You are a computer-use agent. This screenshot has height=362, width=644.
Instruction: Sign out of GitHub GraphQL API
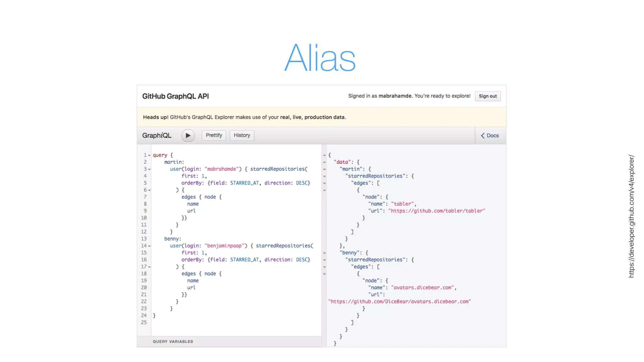click(488, 96)
